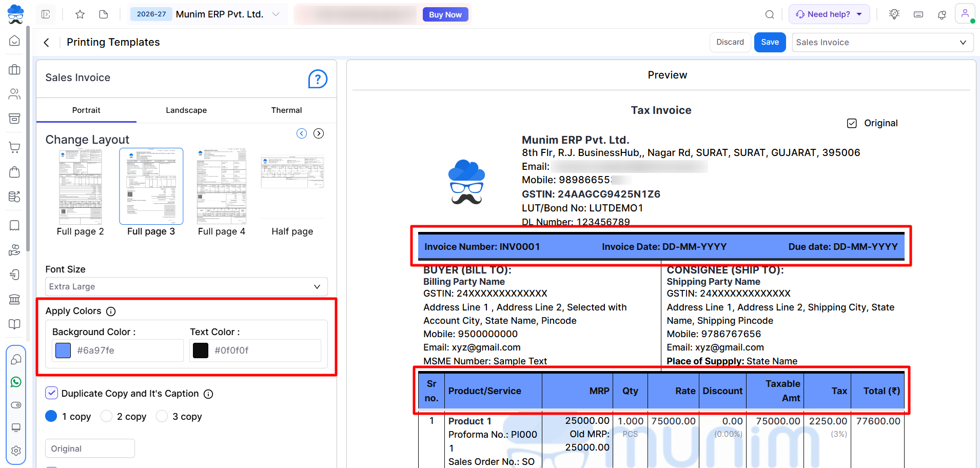980x468 pixels.
Task: Click the "Product/Service" column header in preview
Action: [x=484, y=391]
